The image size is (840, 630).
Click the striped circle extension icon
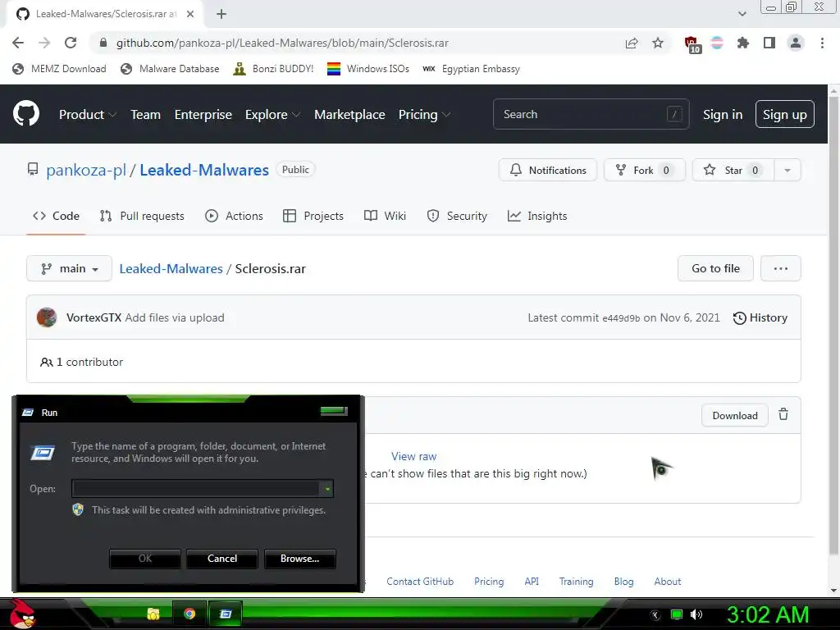coord(717,43)
